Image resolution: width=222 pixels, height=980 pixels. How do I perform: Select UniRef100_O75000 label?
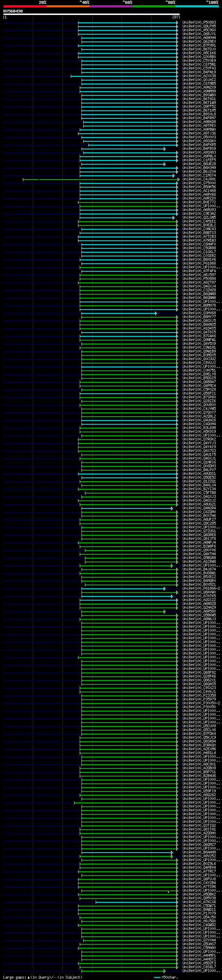[199, 183]
